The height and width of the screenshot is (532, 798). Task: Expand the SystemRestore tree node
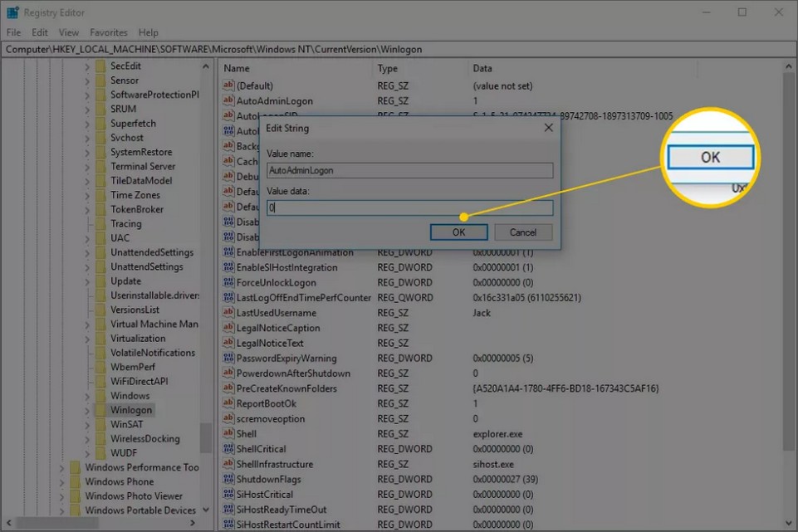click(87, 152)
